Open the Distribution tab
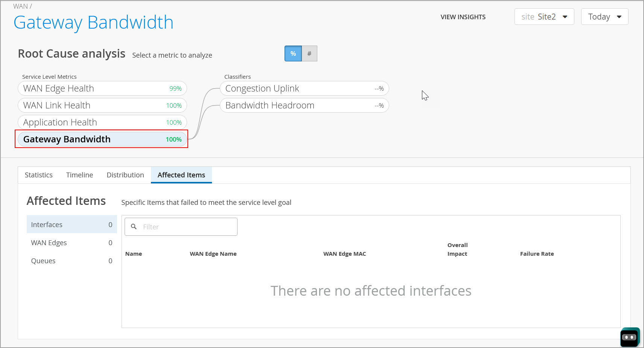Screen dimensions: 644x348 pos(125,175)
